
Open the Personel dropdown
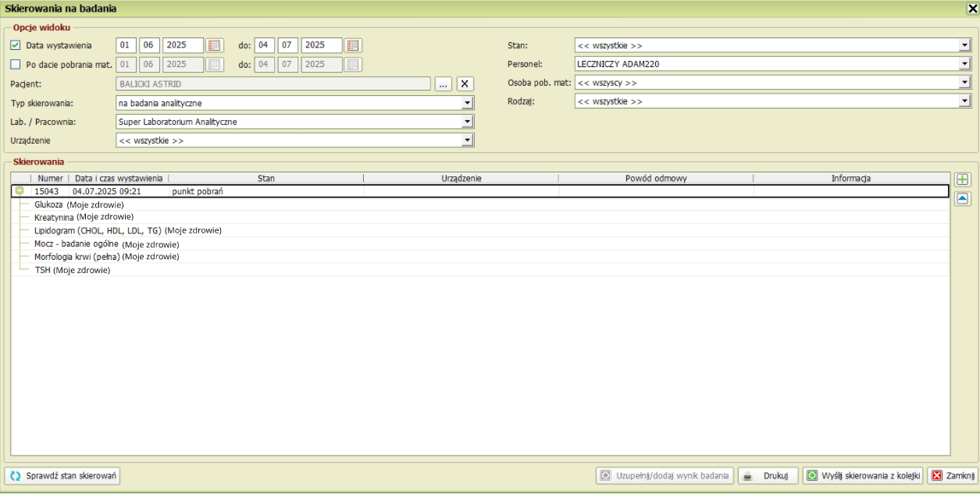[964, 64]
